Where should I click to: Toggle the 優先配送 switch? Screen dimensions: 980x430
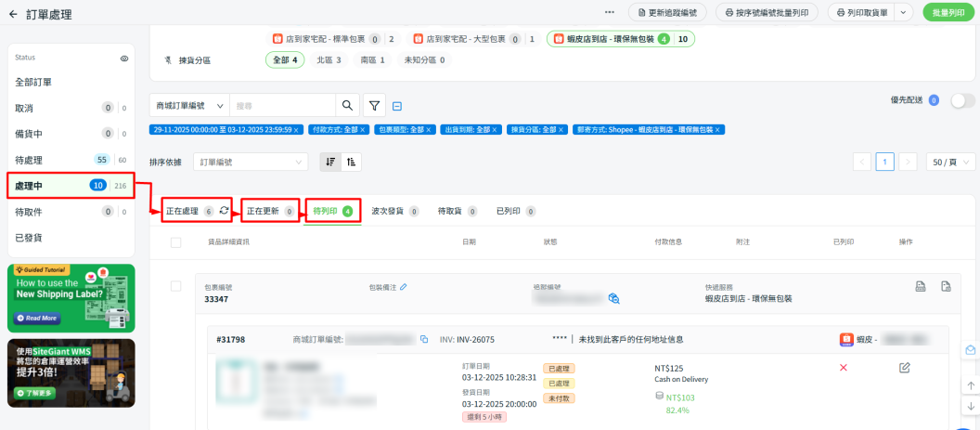coord(962,100)
